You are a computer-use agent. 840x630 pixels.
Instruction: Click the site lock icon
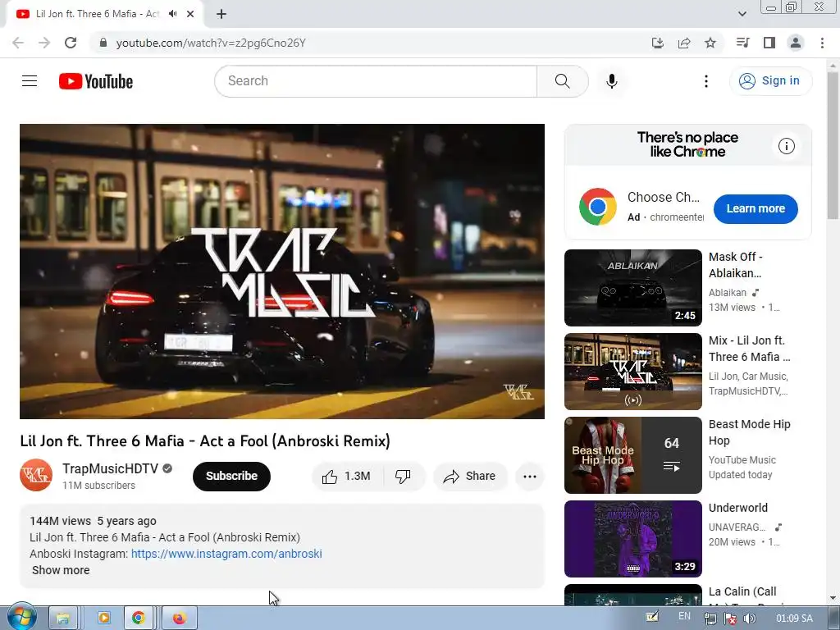(x=103, y=43)
